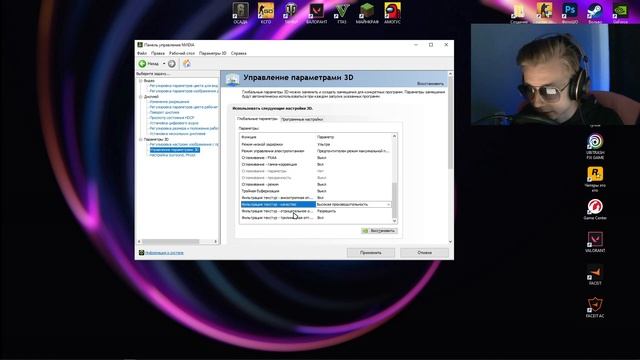Click the Отмена button
Screen dimensions: 640x360
(x=424, y=253)
